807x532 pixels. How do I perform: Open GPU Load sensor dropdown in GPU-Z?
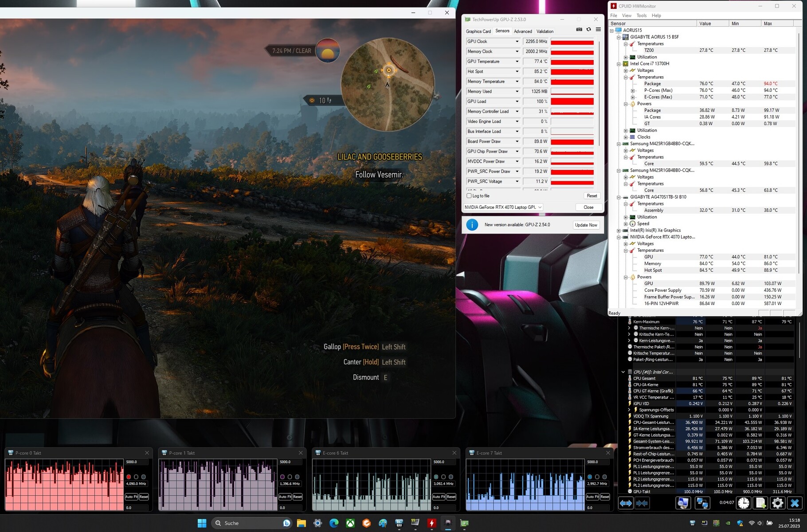517,102
